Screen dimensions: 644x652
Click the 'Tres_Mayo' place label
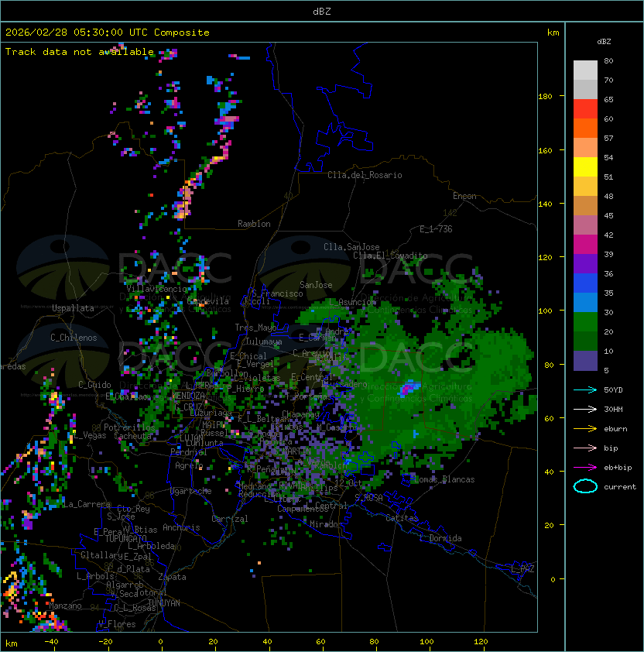(x=255, y=328)
